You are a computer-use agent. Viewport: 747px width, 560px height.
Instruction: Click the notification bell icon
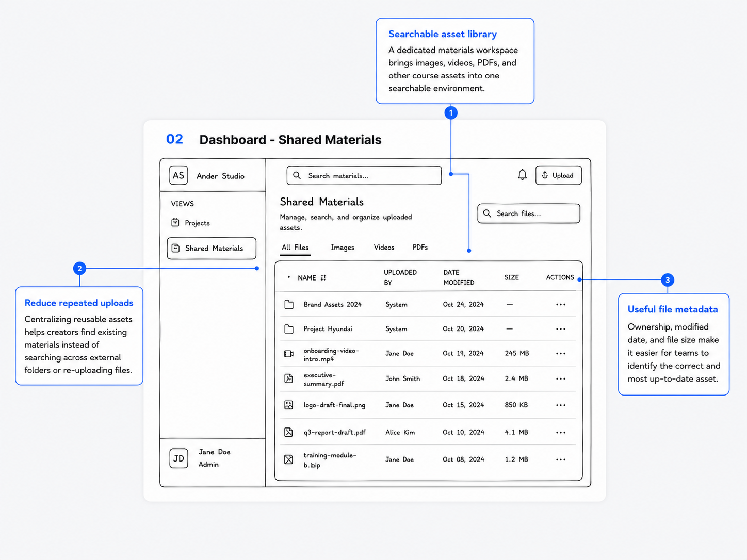pos(522,175)
